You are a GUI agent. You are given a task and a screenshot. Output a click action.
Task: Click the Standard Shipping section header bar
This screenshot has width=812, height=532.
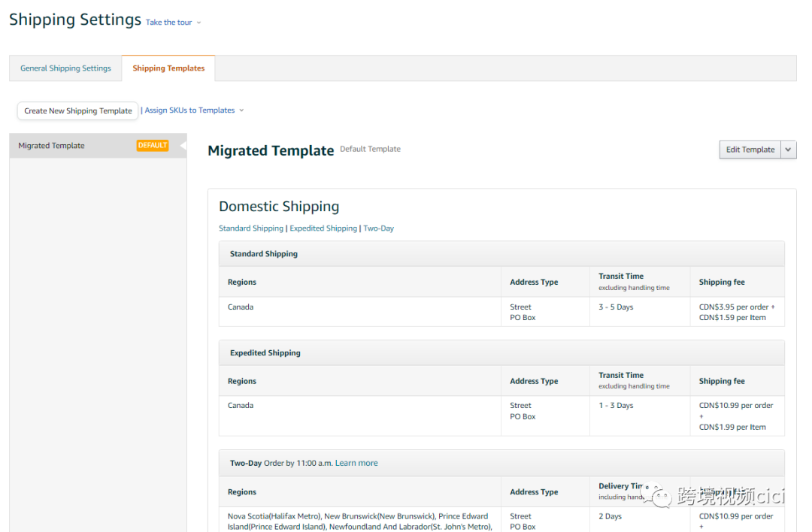[x=501, y=254]
